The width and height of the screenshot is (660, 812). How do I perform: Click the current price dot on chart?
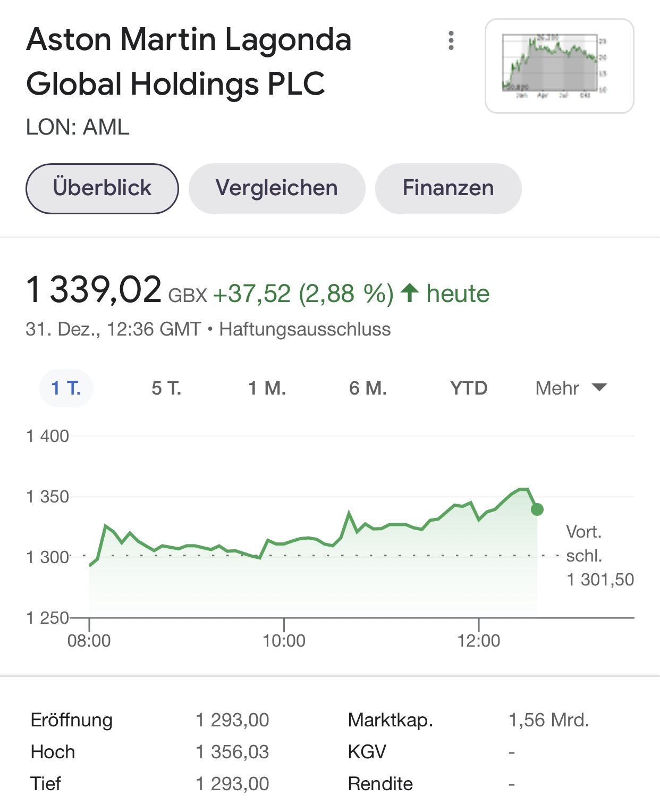point(537,509)
